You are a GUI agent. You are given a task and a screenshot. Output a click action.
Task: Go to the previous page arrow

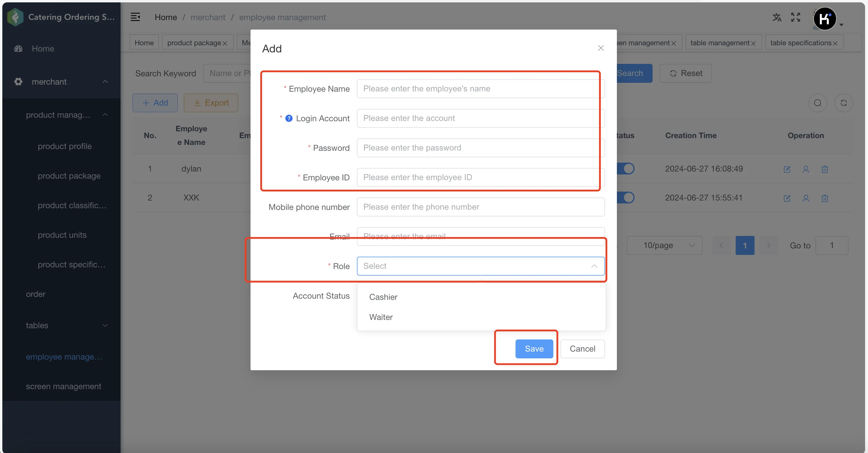tap(721, 245)
